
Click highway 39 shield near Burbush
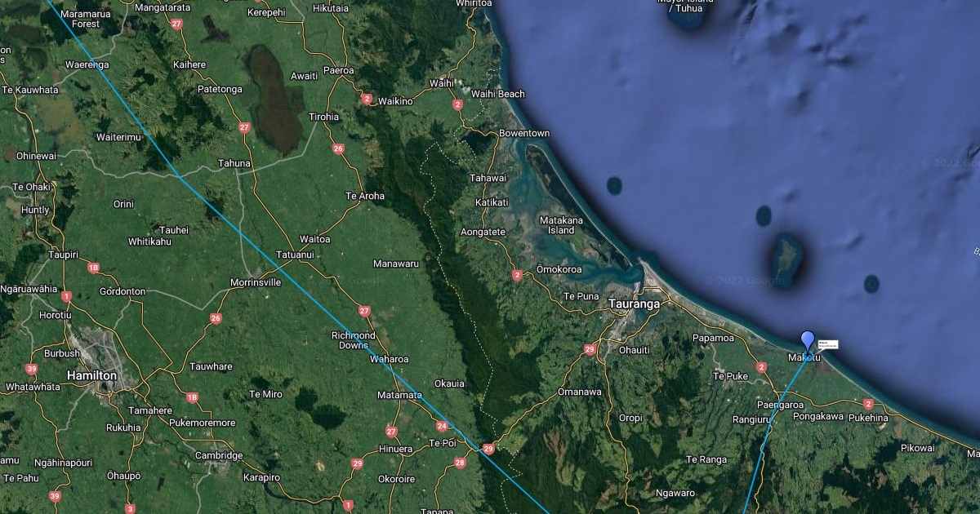(31, 370)
